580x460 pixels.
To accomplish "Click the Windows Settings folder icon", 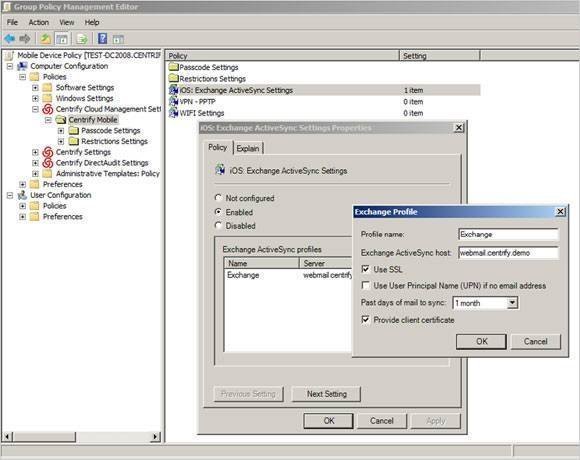I will [x=47, y=98].
